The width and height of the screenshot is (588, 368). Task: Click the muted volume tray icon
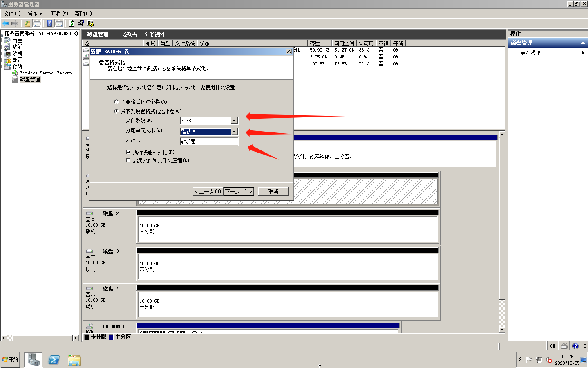549,360
